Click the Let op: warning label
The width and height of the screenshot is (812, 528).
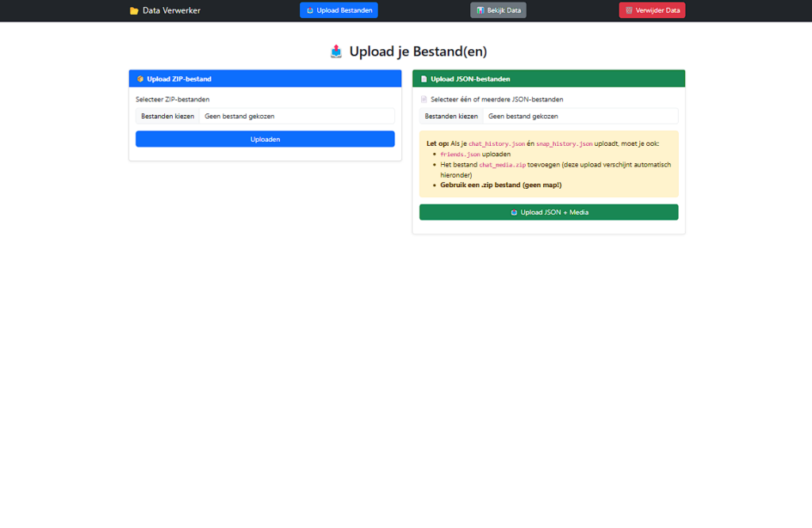coord(438,143)
